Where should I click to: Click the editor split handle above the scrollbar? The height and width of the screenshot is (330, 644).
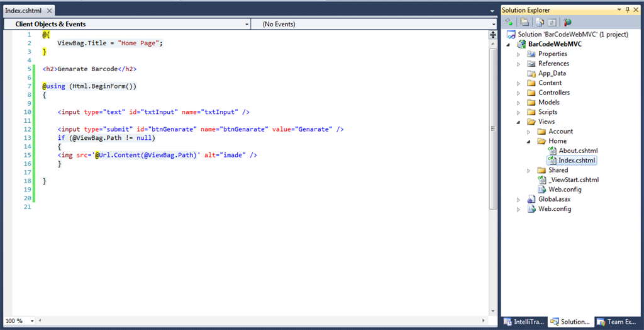(493, 35)
